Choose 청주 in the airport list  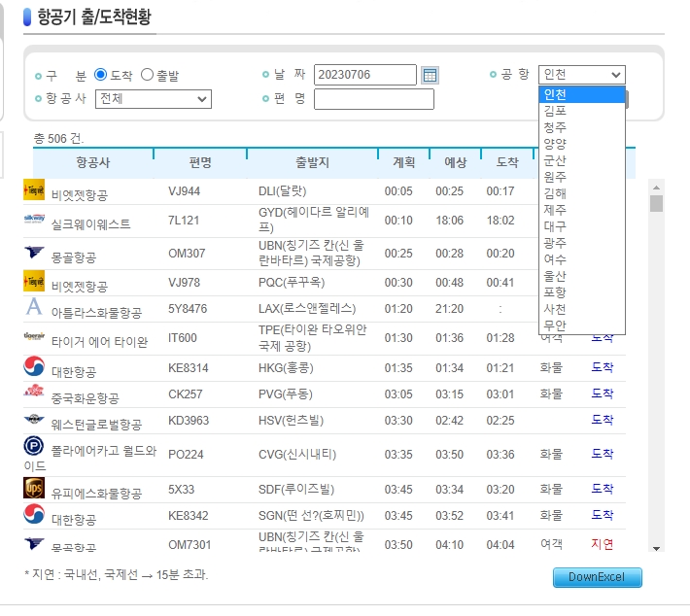582,127
